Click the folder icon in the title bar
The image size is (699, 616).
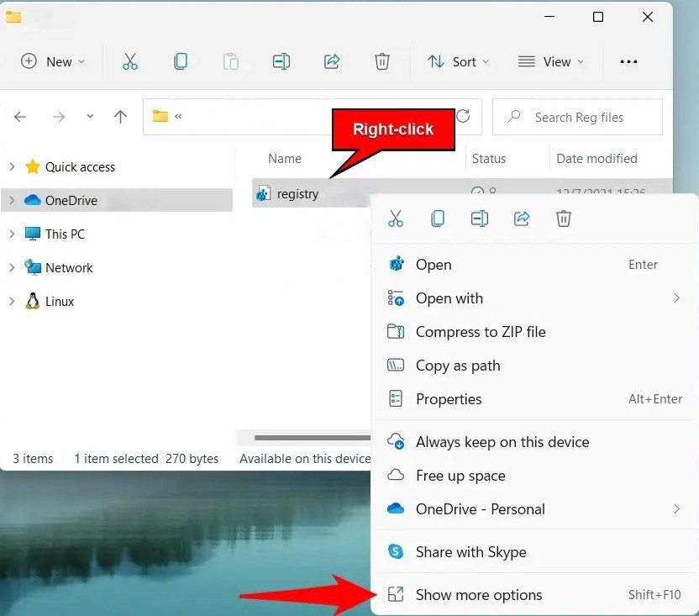[13, 17]
